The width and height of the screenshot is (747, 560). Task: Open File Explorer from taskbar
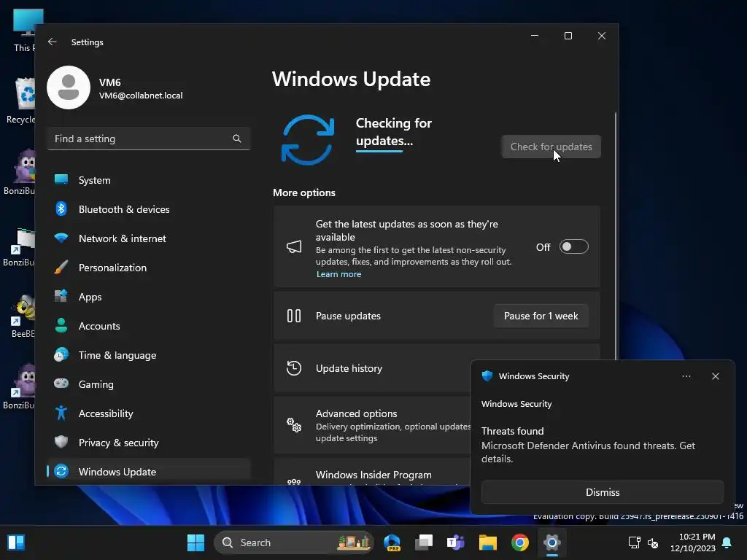(x=488, y=542)
